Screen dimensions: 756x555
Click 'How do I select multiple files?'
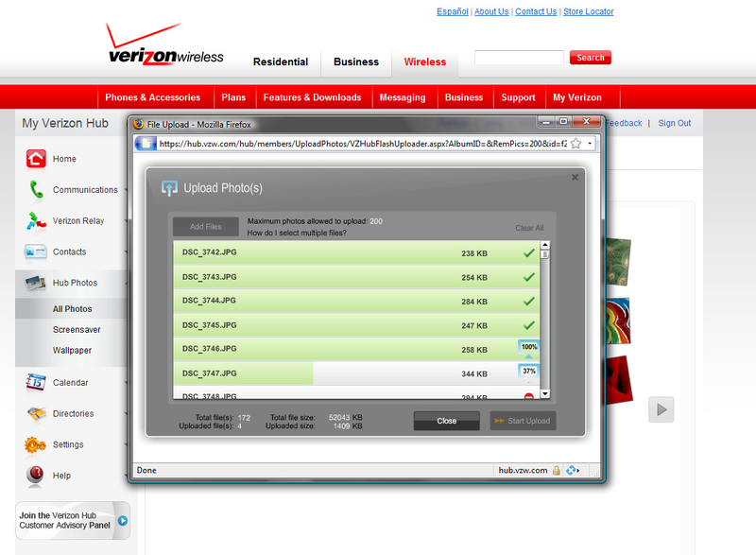click(x=297, y=233)
